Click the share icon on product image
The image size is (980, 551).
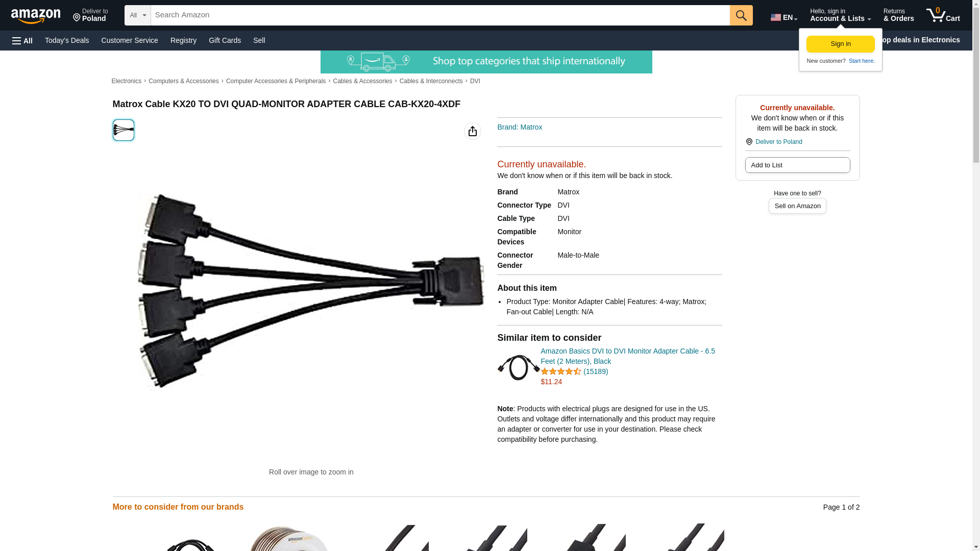(473, 131)
